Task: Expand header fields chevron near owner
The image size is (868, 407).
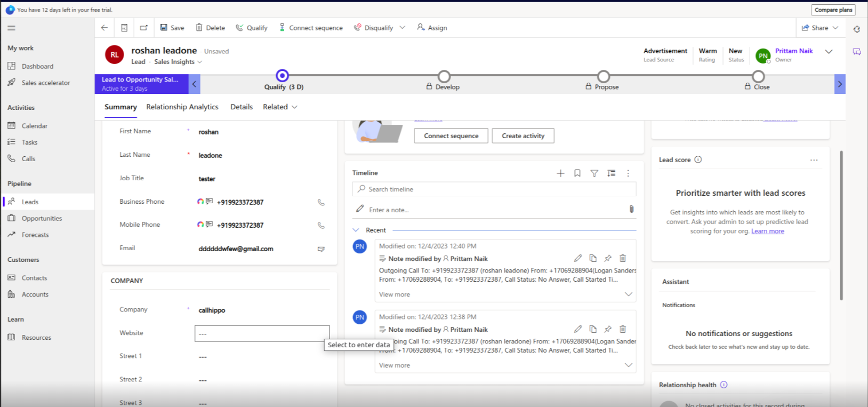Action: 829,52
